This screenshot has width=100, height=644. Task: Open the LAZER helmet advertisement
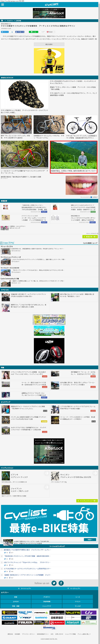tap(49, 351)
